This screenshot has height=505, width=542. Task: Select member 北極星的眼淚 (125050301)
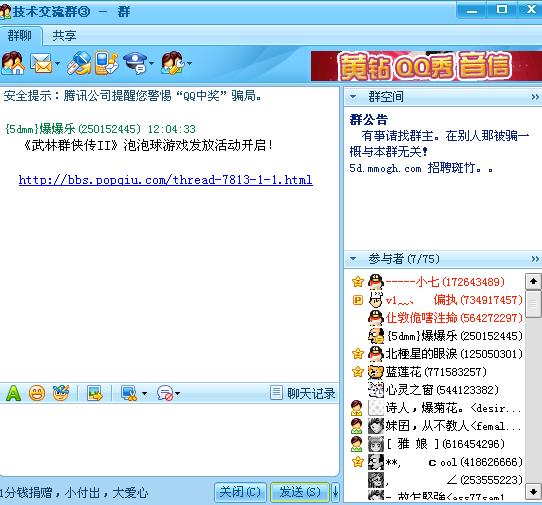454,354
